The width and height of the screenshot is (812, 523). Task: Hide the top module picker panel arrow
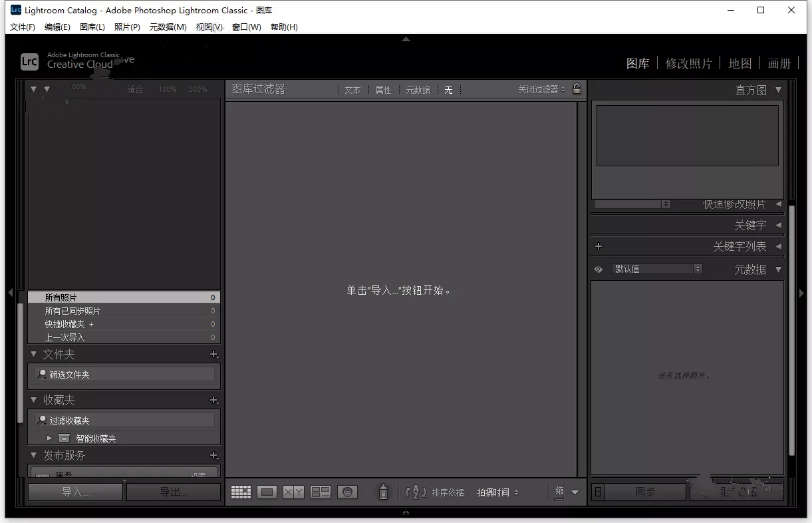[406, 39]
